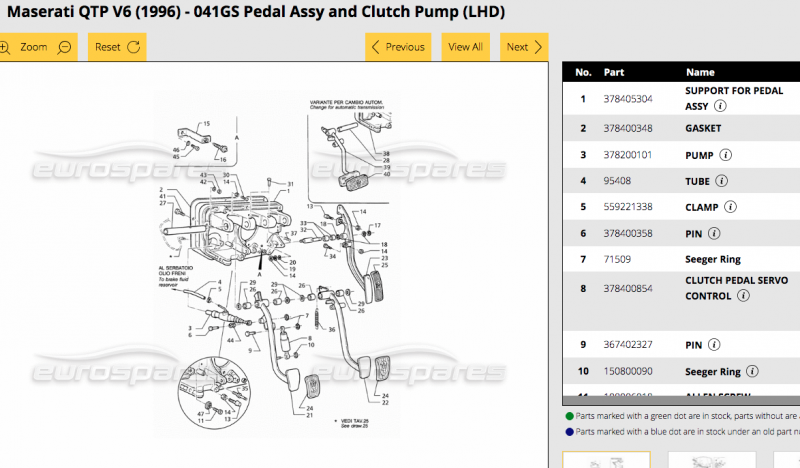The width and height of the screenshot is (800, 468).
Task: Open info icon for SUPPORT FOR PEDAL ASSY
Action: point(720,106)
